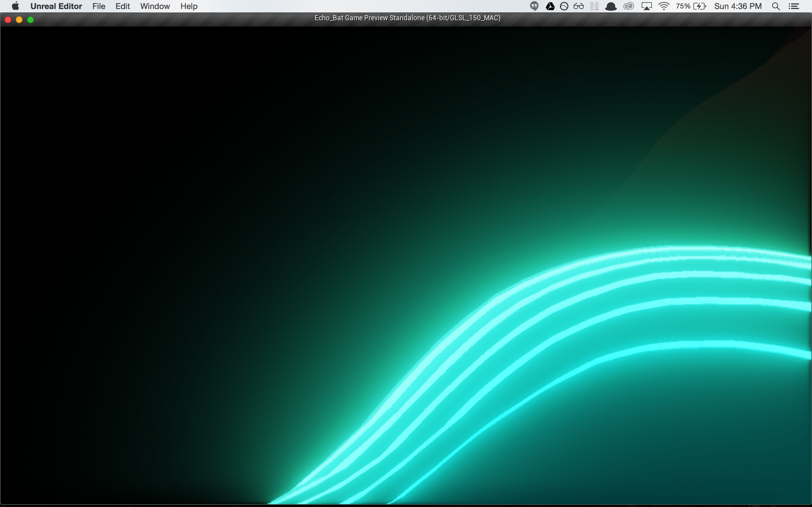This screenshot has height=507, width=812.
Task: Open the Wi-Fi status menu
Action: click(x=664, y=6)
